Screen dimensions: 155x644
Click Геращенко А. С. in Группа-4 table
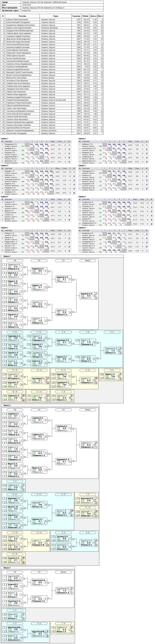[x=88, y=171]
